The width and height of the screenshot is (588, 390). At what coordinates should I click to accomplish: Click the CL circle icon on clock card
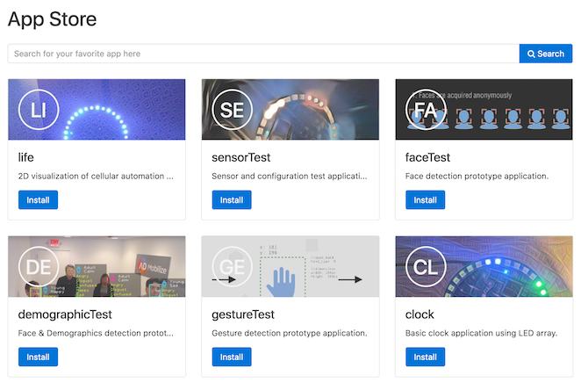(426, 266)
